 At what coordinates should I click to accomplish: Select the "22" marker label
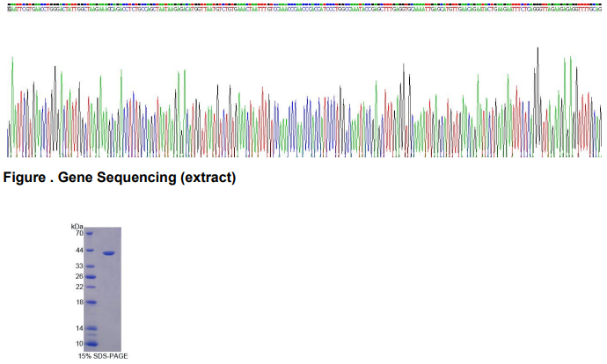(79, 287)
